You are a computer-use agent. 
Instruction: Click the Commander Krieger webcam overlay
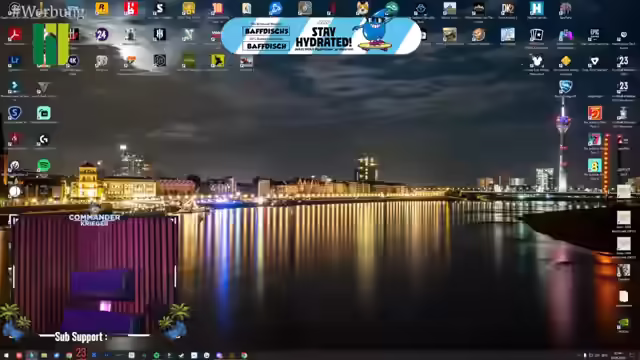tap(94, 276)
